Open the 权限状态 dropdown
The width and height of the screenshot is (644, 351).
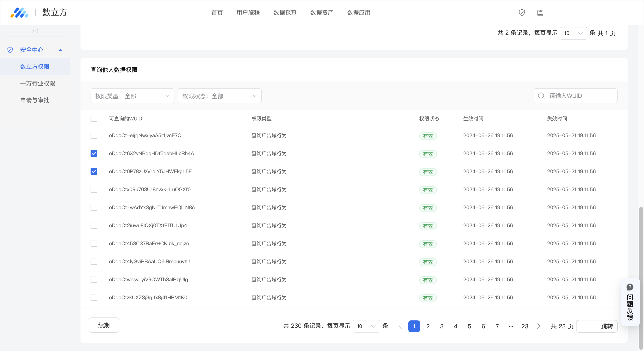pyautogui.click(x=219, y=96)
